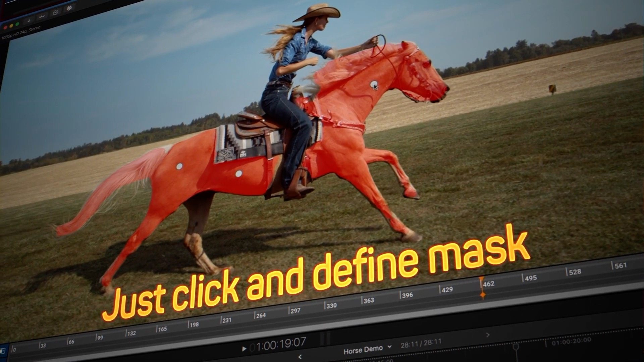Click the snowflake extensions toolbar icon
Viewport: 644px width, 362px height.
click(x=69, y=8)
